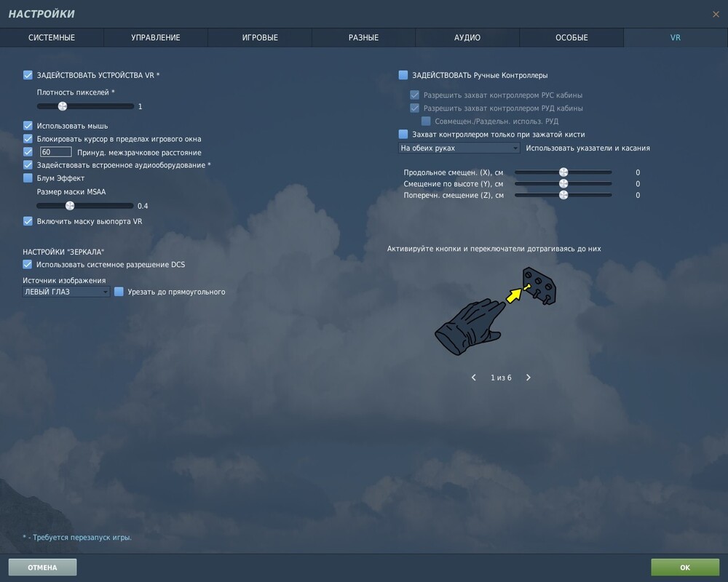Adjust the Размер маски MSAA slider
This screenshot has width=728, height=582.
(85, 206)
